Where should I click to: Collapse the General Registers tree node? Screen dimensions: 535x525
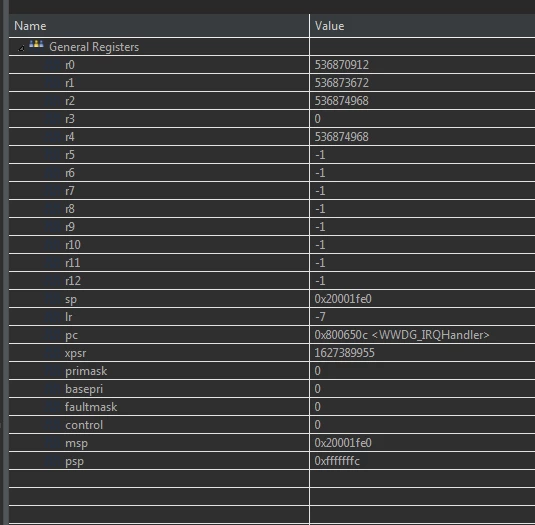point(21,48)
